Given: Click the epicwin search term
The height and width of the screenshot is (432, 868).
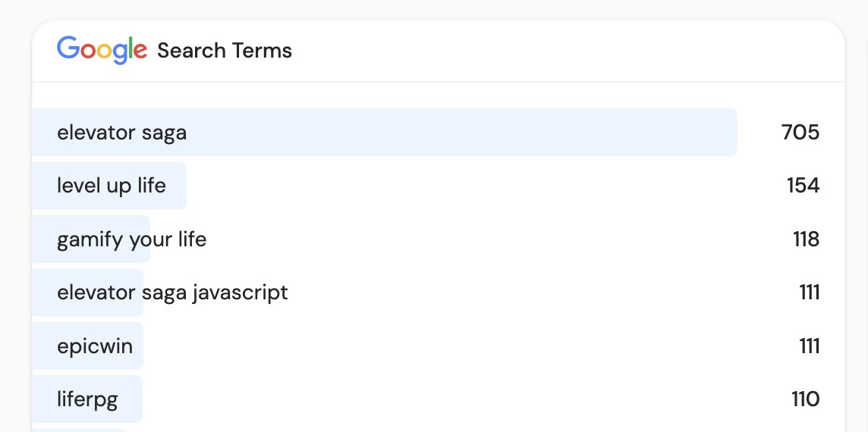Looking at the screenshot, I should [95, 346].
